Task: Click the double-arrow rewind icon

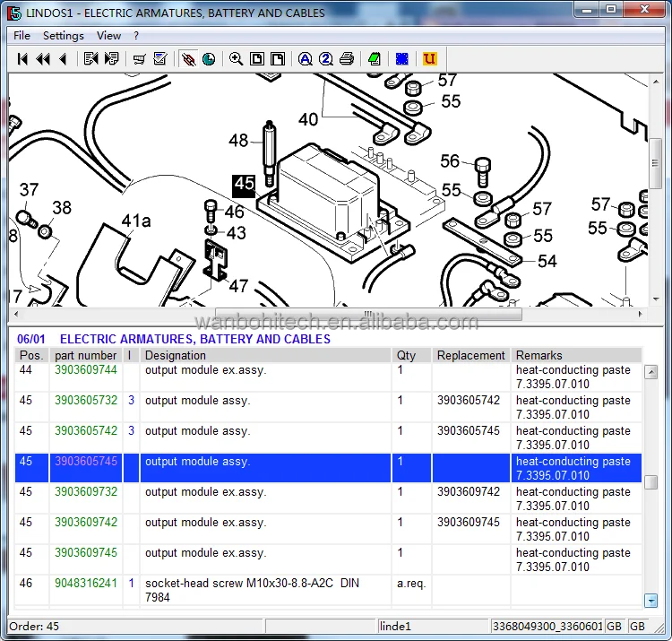Action: [43, 59]
